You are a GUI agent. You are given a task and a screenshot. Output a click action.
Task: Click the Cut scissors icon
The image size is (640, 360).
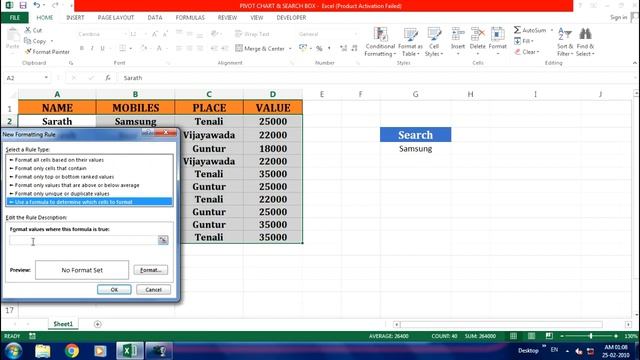[x=28, y=30]
